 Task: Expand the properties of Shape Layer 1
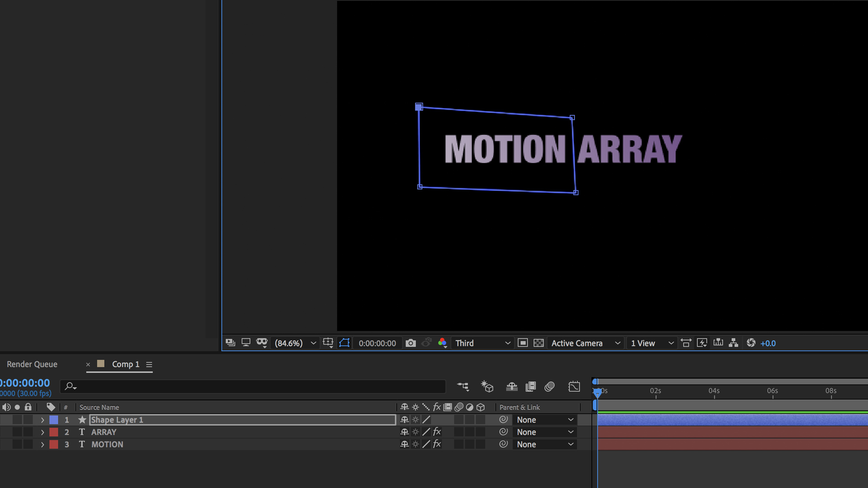[x=42, y=420]
